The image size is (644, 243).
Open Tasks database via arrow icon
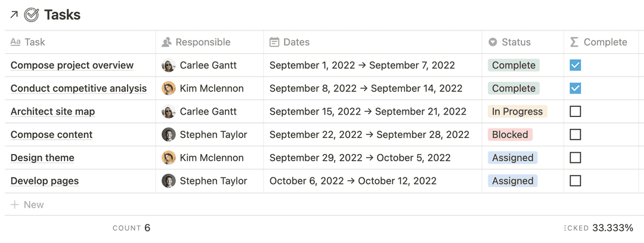click(x=14, y=15)
